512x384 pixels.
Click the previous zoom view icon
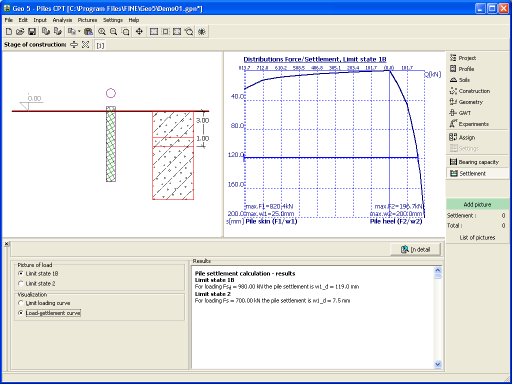189,32
